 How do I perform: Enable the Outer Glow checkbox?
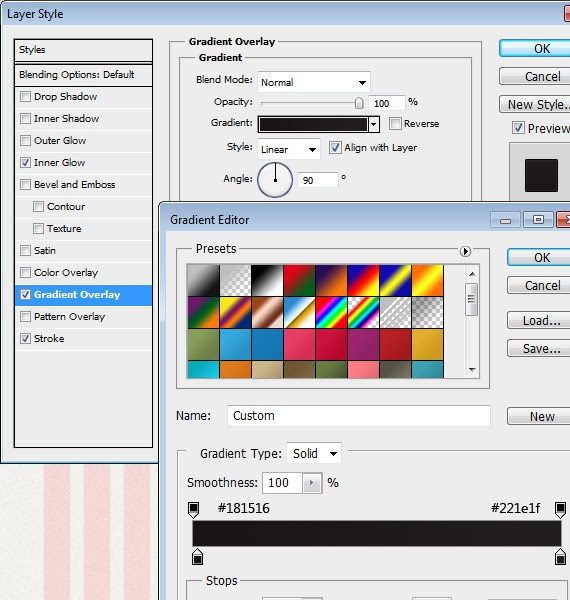(25, 140)
